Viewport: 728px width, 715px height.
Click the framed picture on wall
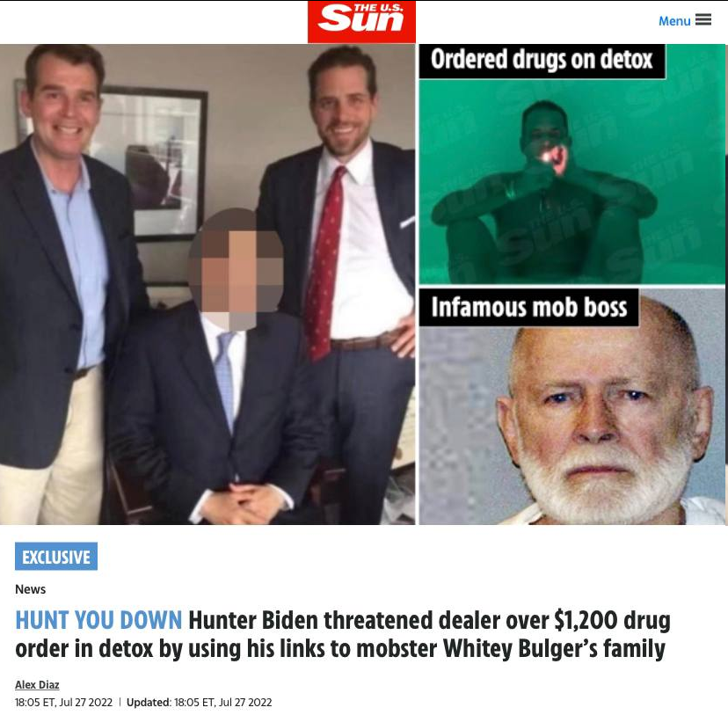pos(151,163)
